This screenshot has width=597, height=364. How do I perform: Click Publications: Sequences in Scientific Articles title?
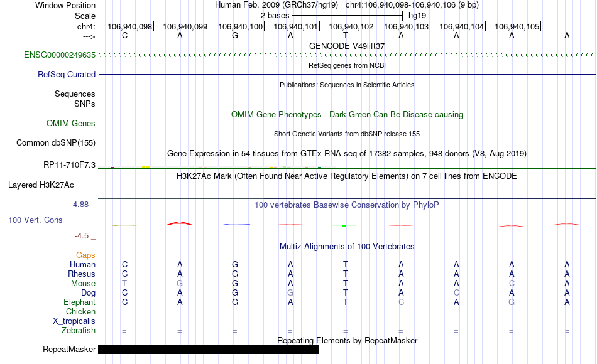pos(347,85)
